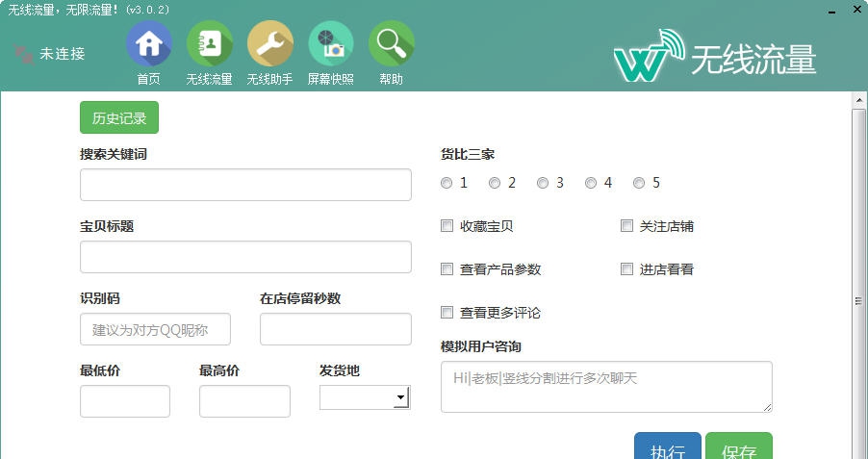Click the 模拟用户咨询 text area
Screen dimensions: 868x459
click(606, 387)
